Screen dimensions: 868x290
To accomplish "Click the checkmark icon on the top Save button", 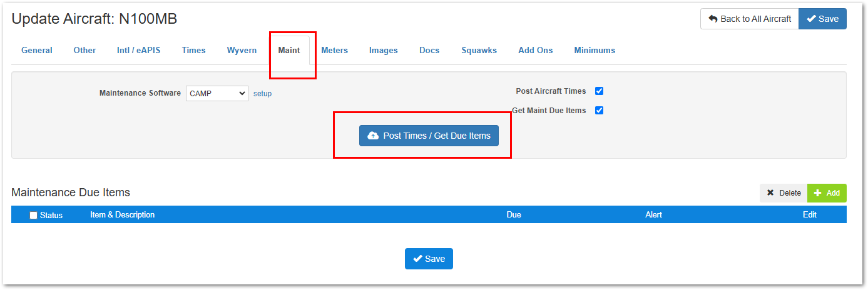I will 811,19.
